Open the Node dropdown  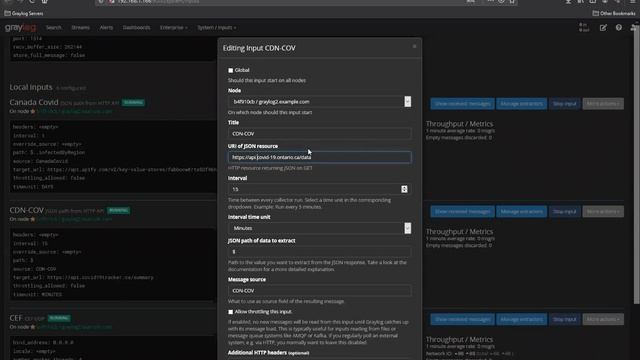click(320, 102)
